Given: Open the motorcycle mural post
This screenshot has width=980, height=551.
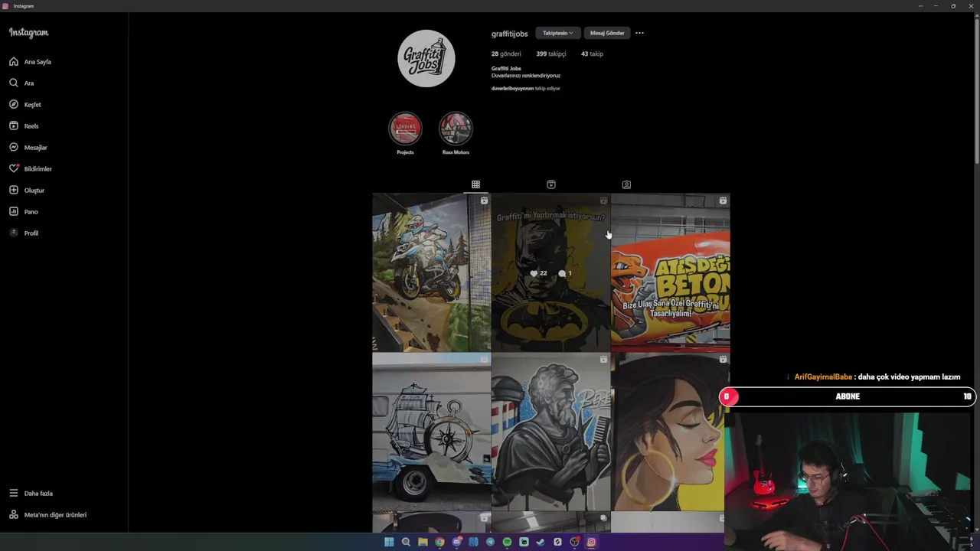Looking at the screenshot, I should tap(431, 272).
